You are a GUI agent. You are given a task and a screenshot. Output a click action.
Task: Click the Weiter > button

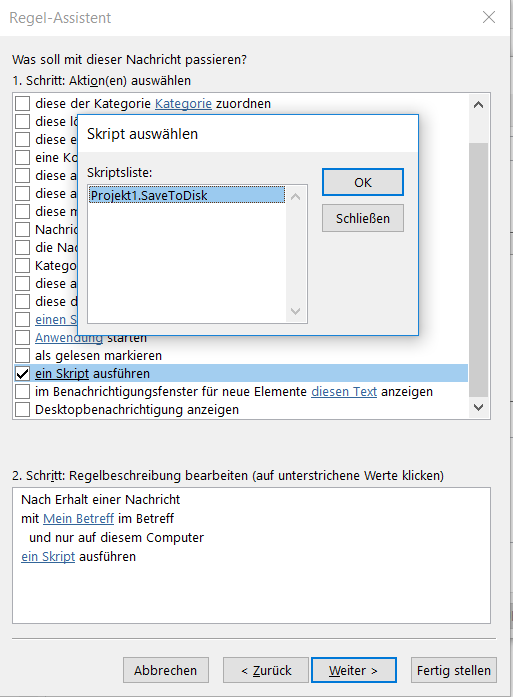(x=354, y=670)
